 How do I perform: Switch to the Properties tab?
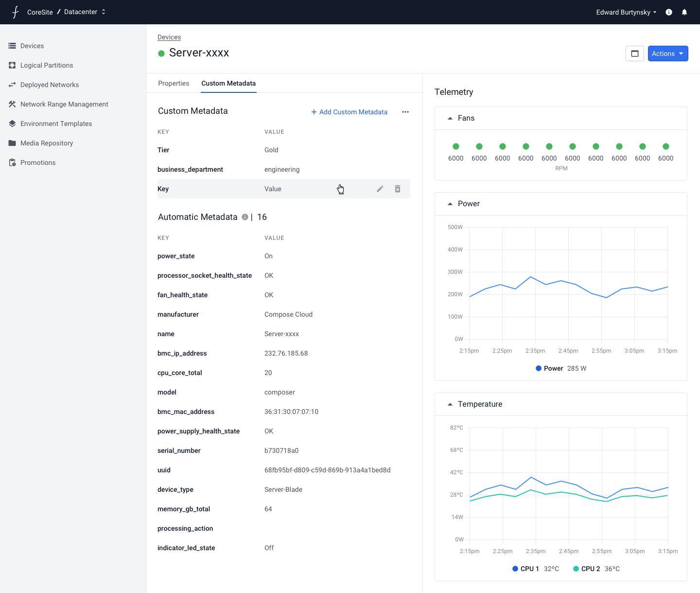pos(174,83)
